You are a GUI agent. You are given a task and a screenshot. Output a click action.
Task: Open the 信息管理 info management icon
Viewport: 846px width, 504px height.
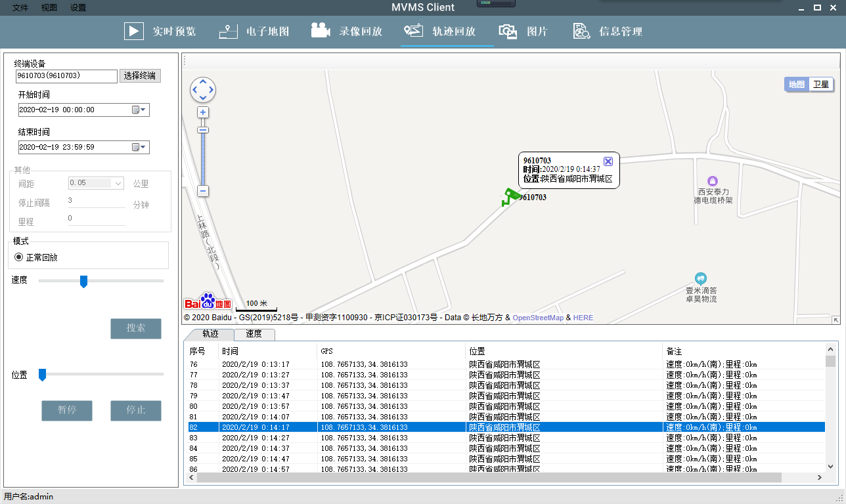pyautogui.click(x=581, y=31)
